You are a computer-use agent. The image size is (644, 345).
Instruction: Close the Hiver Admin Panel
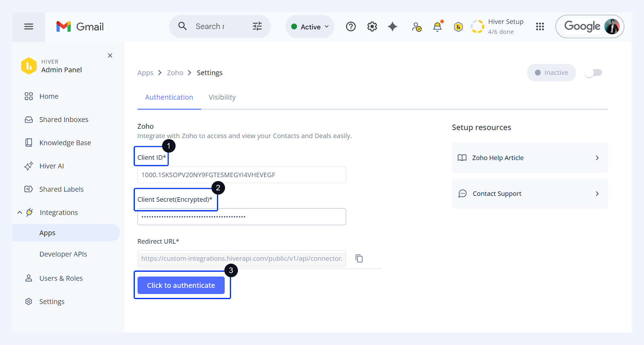point(110,56)
